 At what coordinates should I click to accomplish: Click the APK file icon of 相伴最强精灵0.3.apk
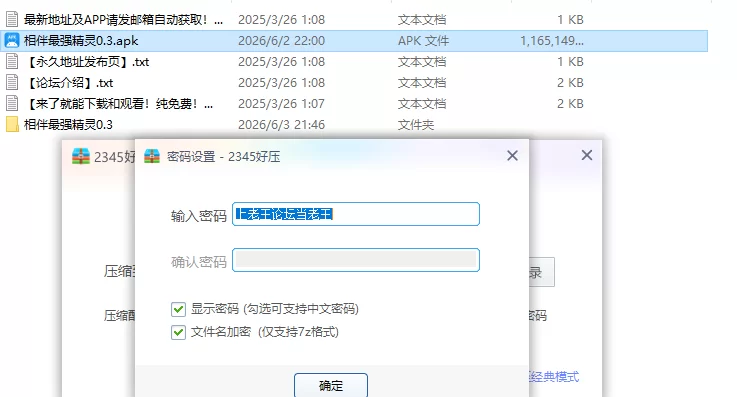point(12,40)
